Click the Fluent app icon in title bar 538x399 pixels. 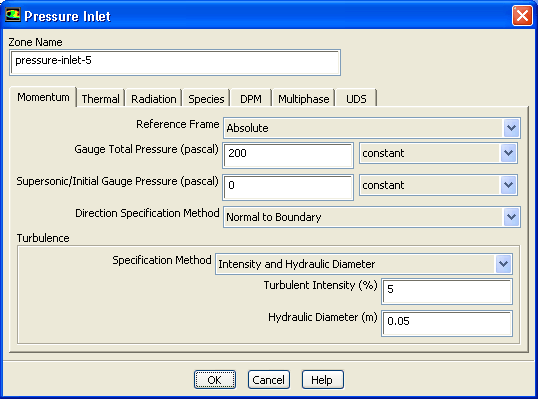tap(13, 15)
